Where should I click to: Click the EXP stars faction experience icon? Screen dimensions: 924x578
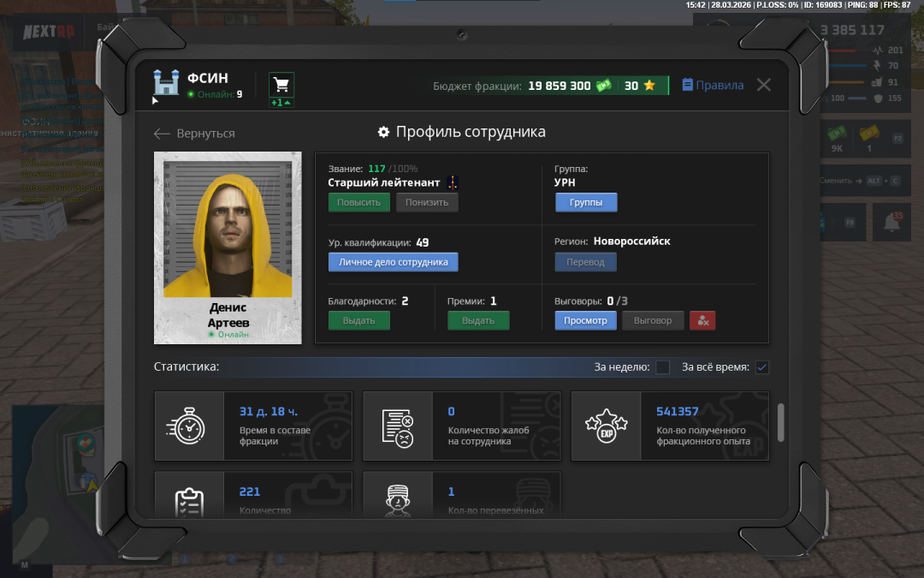pos(606,426)
